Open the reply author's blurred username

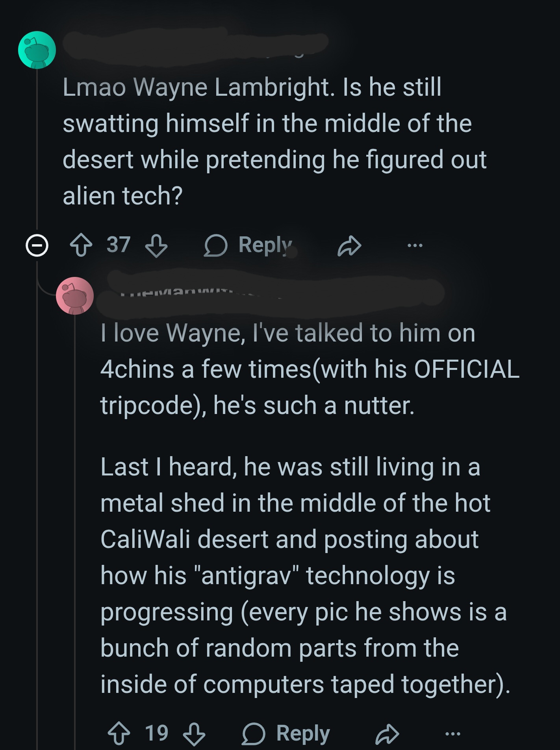[x=272, y=294]
